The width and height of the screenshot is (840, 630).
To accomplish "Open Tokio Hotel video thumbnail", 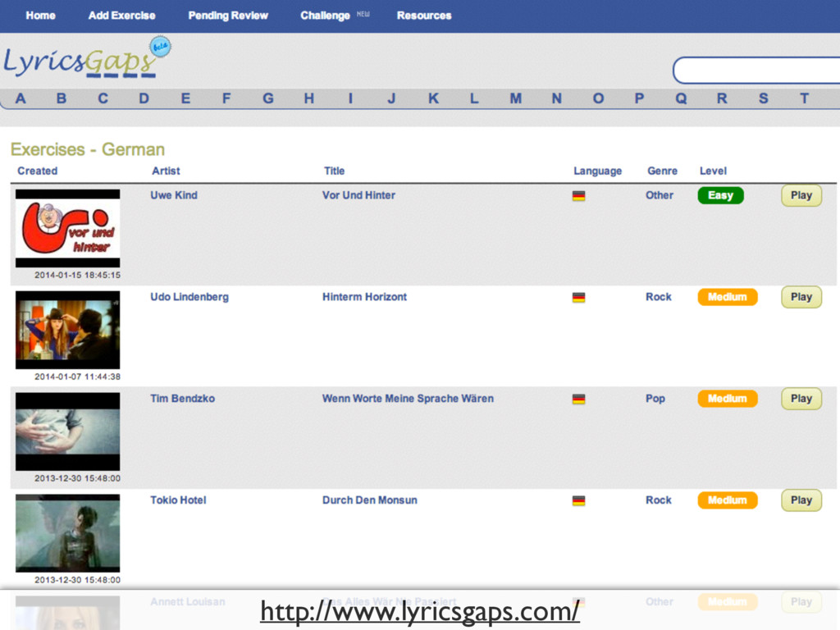I will click(67, 533).
